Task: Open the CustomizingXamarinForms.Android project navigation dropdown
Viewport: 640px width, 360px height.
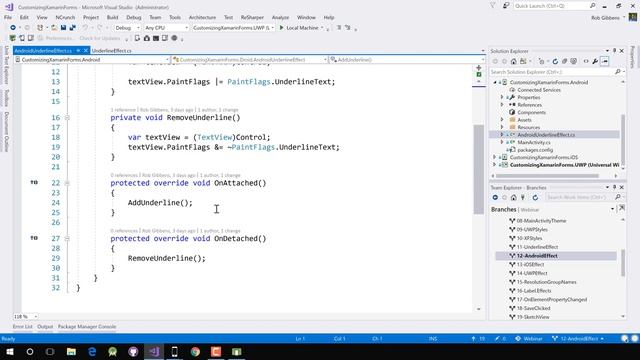Action: 92,60
